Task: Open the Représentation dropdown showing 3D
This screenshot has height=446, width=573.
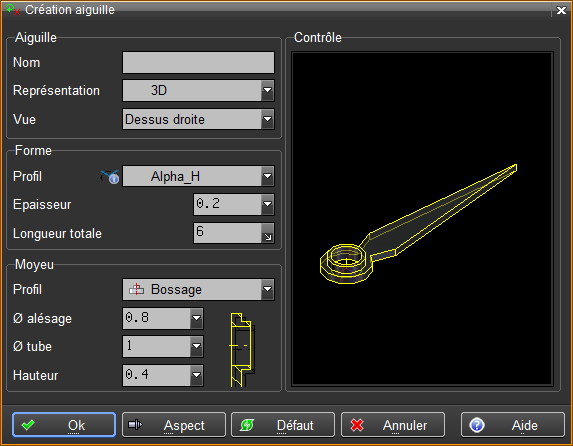Action: click(267, 90)
